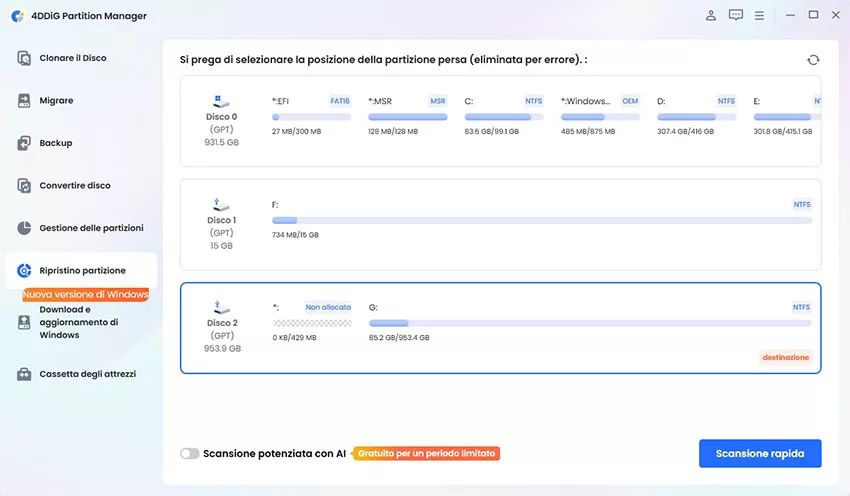The width and height of the screenshot is (850, 496).
Task: Select the EFI FAT16 partition
Action: pyautogui.click(x=311, y=116)
